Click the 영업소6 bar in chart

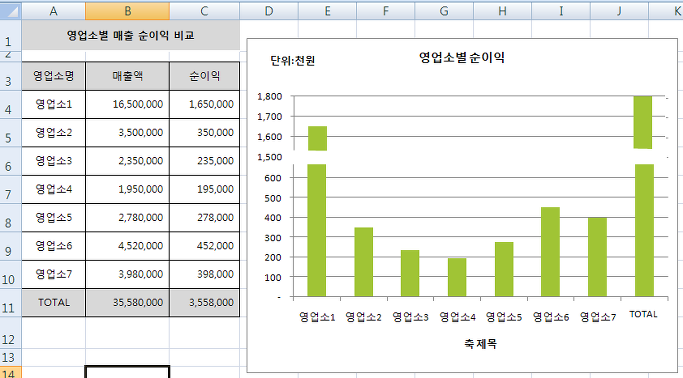pos(551,252)
